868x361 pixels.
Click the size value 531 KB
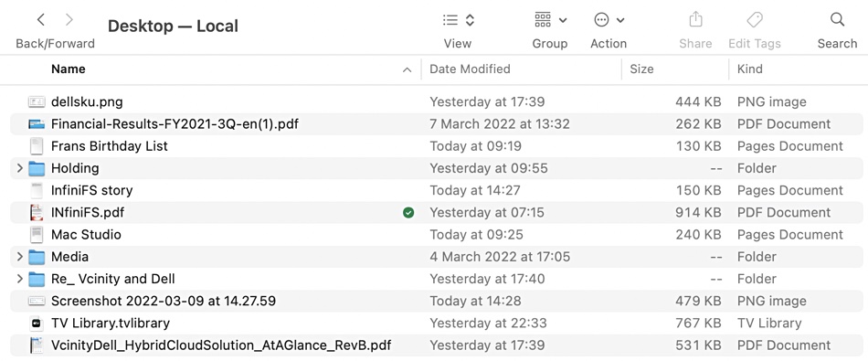tap(698, 345)
